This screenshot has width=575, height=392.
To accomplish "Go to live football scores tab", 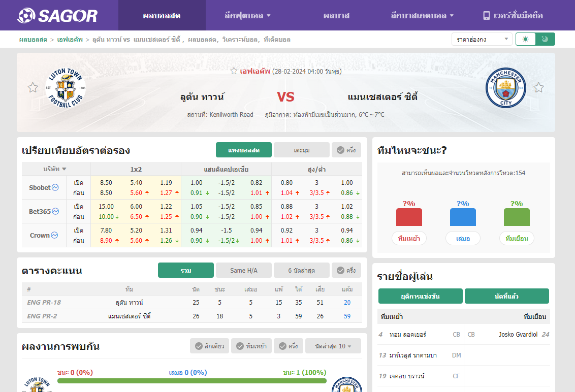I will 162,15.
